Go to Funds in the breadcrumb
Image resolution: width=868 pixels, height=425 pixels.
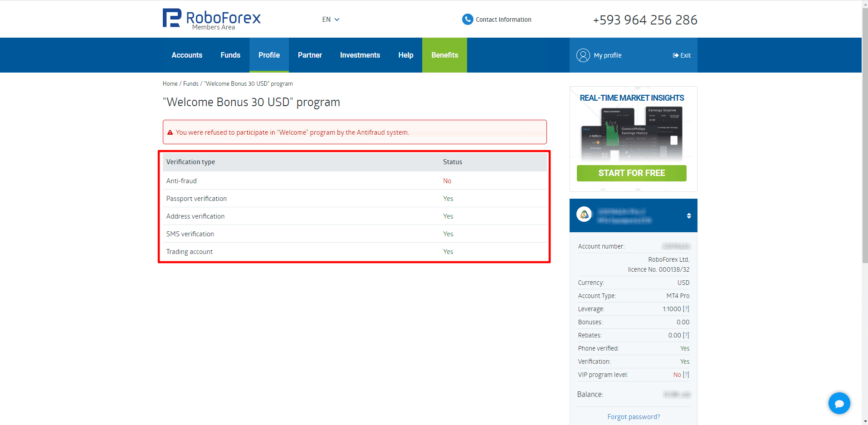tap(191, 84)
